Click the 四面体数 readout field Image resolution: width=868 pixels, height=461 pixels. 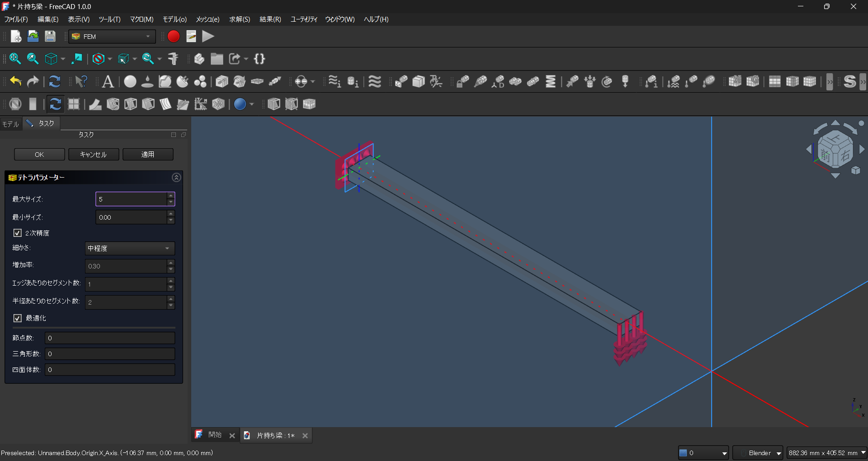click(x=110, y=370)
